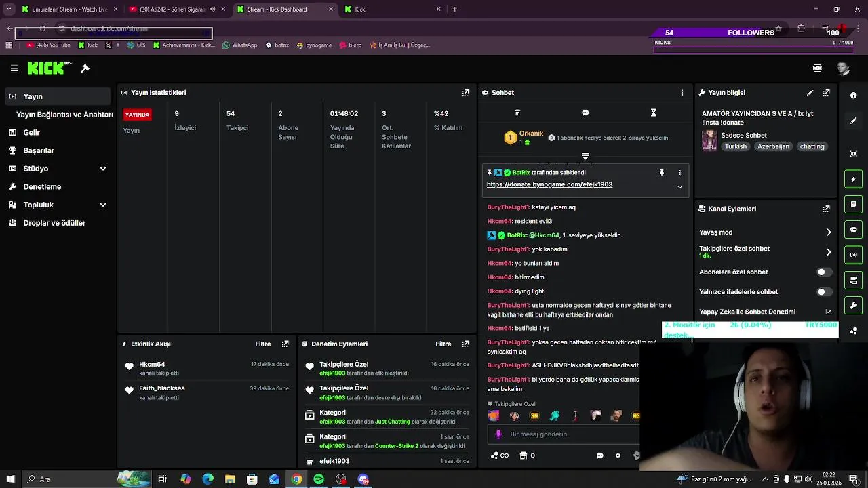Image resolution: width=868 pixels, height=488 pixels.
Task: Click the hourglass icon in chat toolbar
Action: (x=654, y=113)
